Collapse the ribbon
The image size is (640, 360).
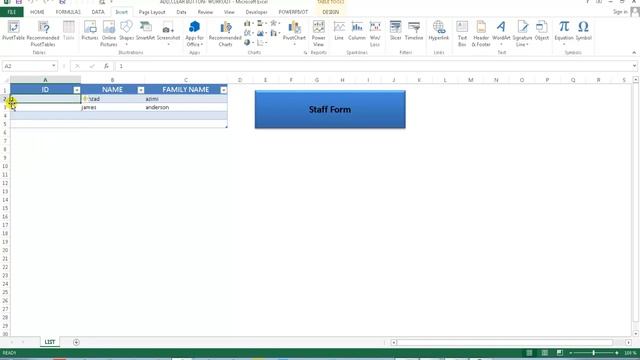(634, 53)
